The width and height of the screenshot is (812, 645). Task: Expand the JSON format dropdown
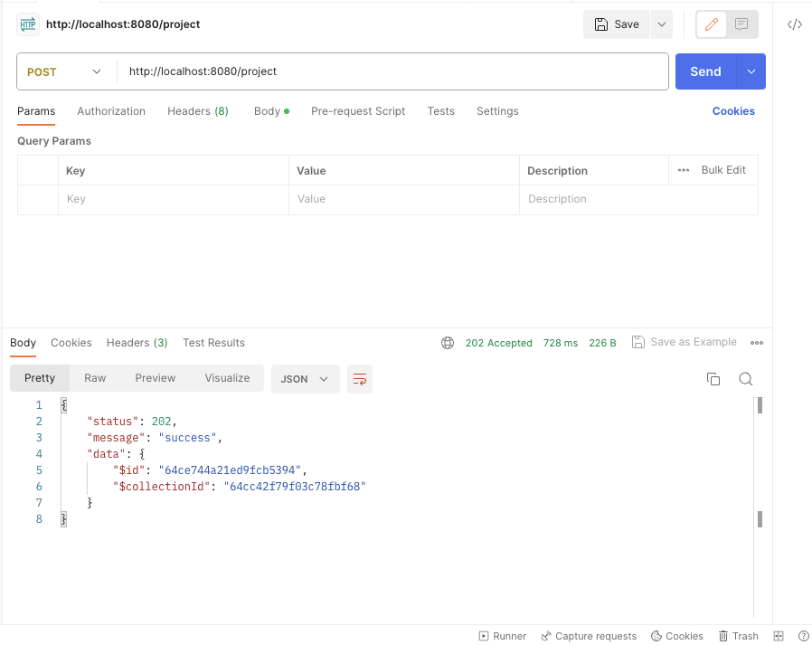click(x=305, y=379)
